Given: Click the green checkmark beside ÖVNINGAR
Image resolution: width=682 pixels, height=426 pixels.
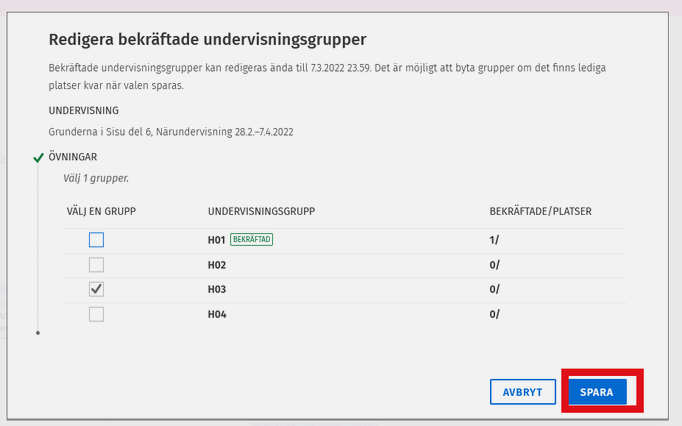Looking at the screenshot, I should 38,158.
